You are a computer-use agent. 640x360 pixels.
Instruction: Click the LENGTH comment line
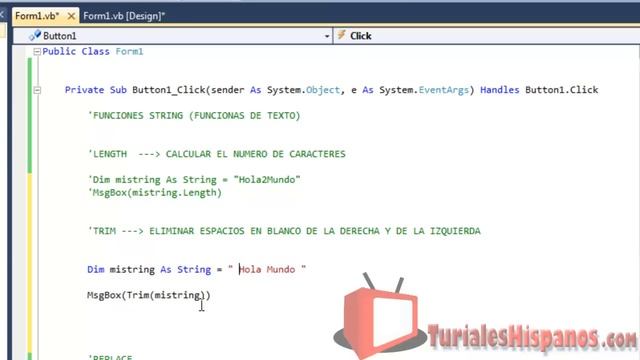point(217,154)
